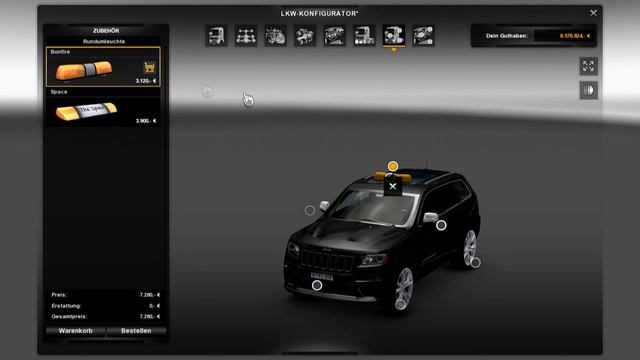Image resolution: width=640 pixels, height=360 pixels.
Task: Open the transmission configuration tab
Action: click(x=305, y=35)
